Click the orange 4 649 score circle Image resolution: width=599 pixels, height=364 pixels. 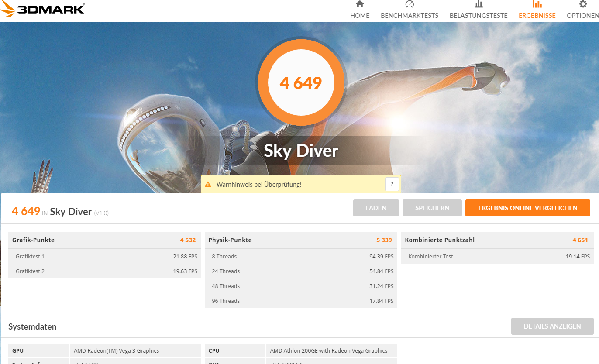pos(301,83)
